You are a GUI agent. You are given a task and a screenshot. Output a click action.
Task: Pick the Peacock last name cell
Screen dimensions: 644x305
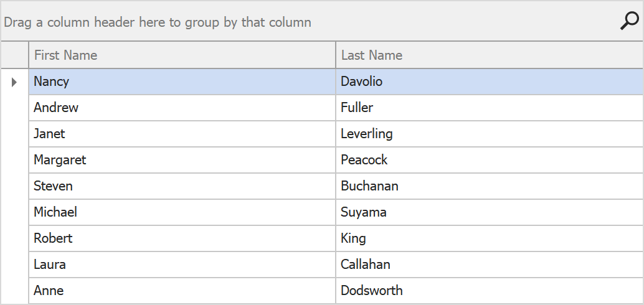point(364,160)
